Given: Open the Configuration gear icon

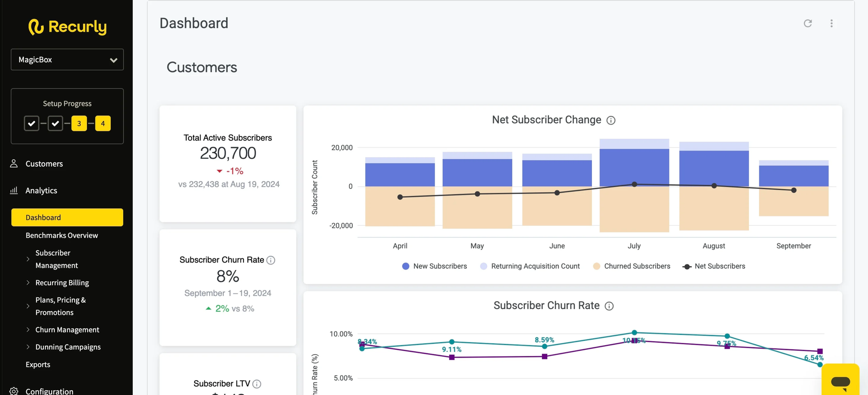Looking at the screenshot, I should tap(13, 390).
